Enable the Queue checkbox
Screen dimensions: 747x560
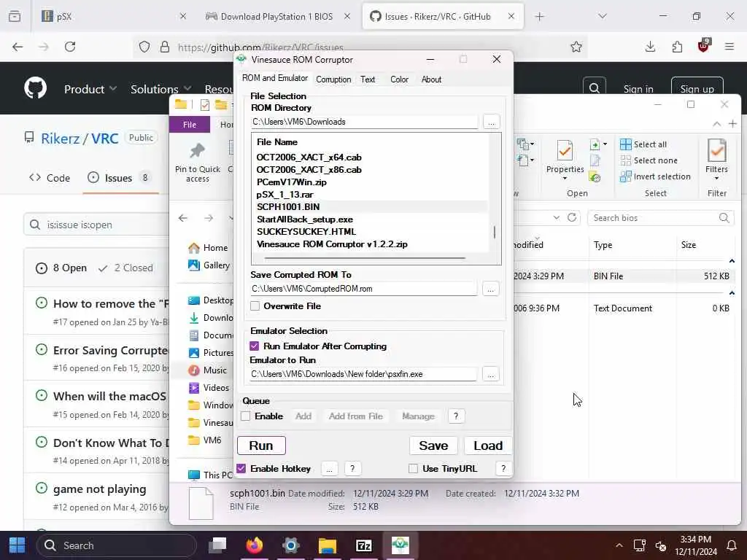click(246, 416)
